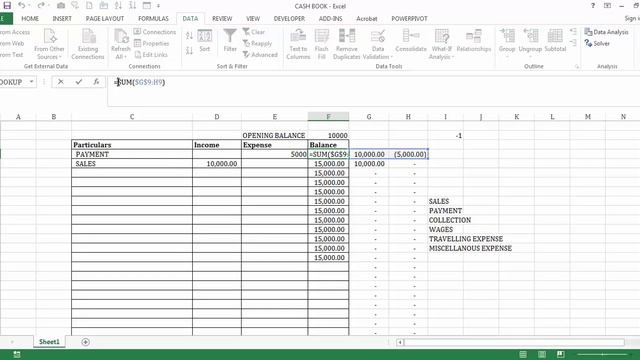This screenshot has width=640, height=360.
Task: Cancel formula entry with X
Action: pos(60,82)
